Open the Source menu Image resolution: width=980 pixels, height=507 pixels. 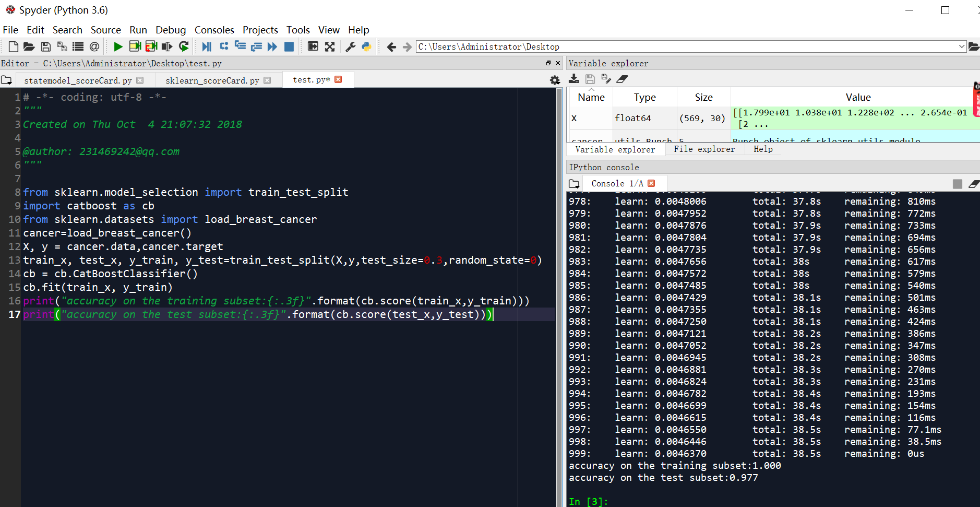click(106, 30)
